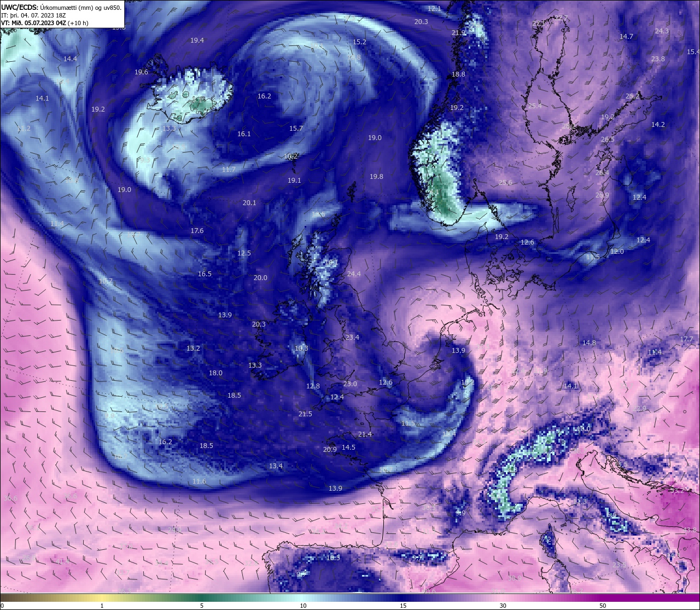Click the 24.4 value east of Scotland
The height and width of the screenshot is (610, 700).
354,274
